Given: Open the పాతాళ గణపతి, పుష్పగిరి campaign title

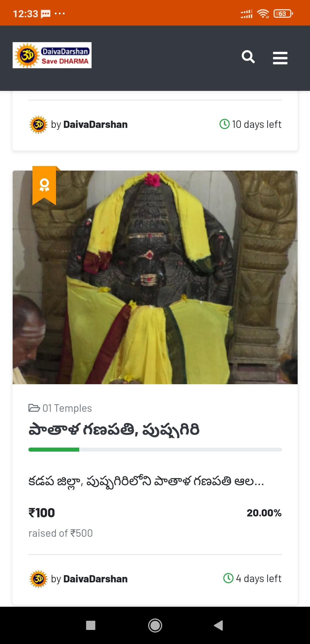Looking at the screenshot, I should pos(114,430).
